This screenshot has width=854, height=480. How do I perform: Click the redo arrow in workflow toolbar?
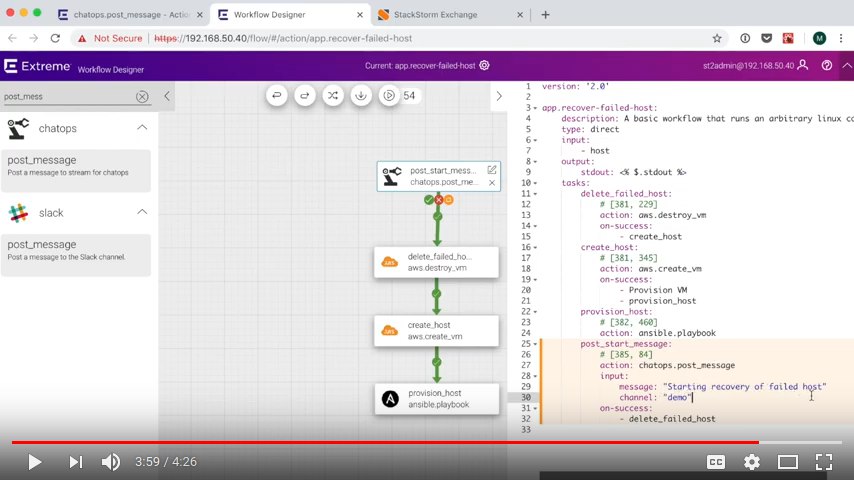305,95
